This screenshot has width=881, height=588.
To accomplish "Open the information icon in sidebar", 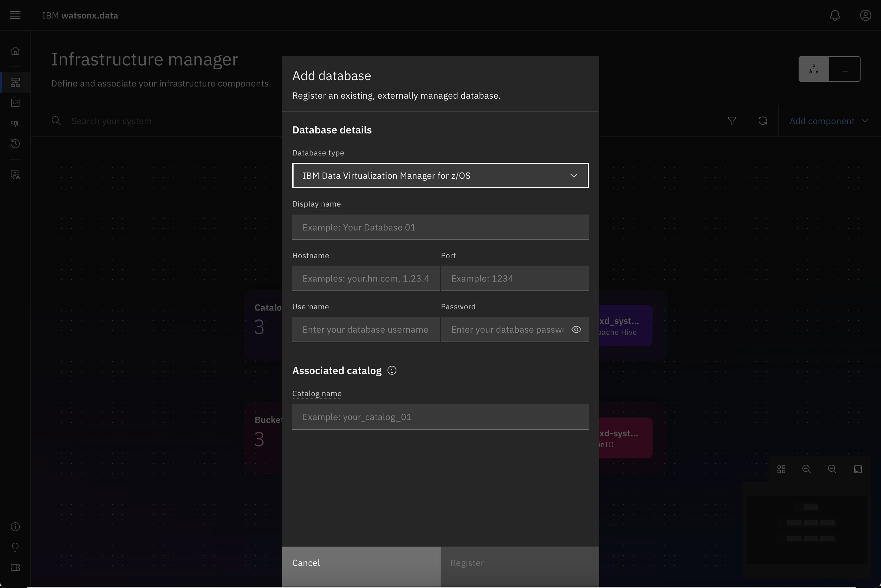I will (x=15, y=527).
